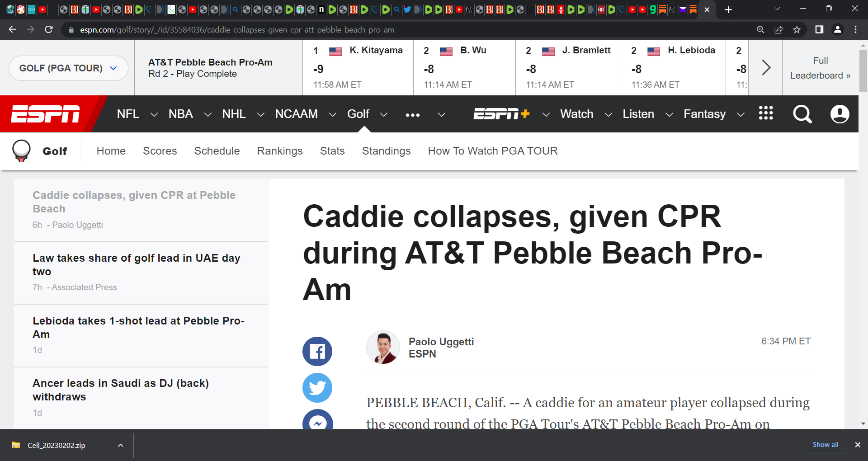This screenshot has height=461, width=868.
Task: Share the article on Facebook
Action: [317, 351]
